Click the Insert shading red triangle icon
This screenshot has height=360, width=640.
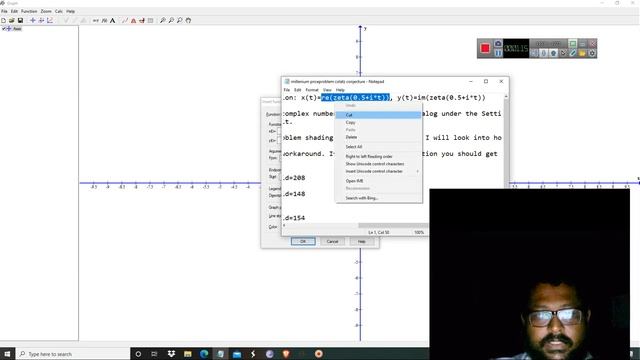point(133,20)
